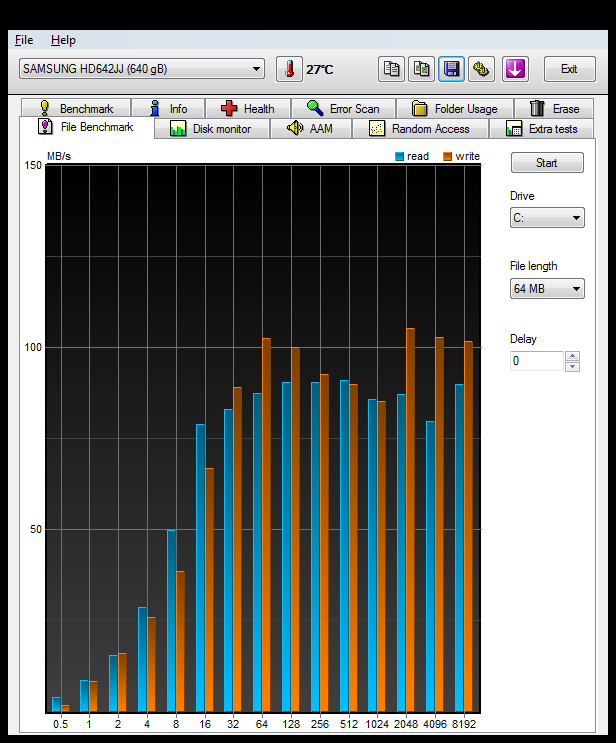Screen dimensions: 616x743
Task: Click the magnifier Error Scan icon
Action: pos(315,108)
